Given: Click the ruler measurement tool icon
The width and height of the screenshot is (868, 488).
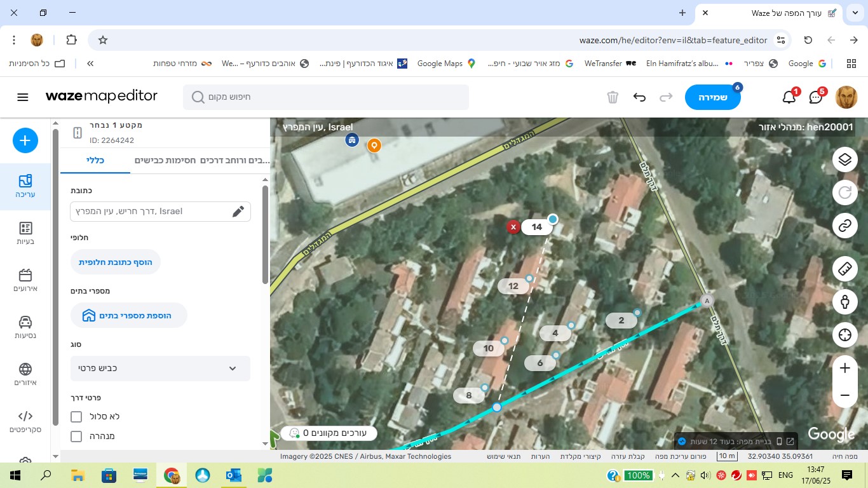Looking at the screenshot, I should coord(844,269).
